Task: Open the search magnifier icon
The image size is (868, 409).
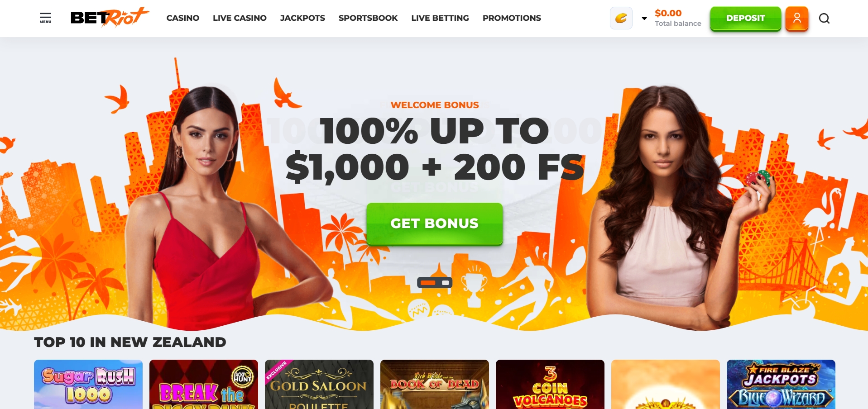Action: click(x=824, y=19)
